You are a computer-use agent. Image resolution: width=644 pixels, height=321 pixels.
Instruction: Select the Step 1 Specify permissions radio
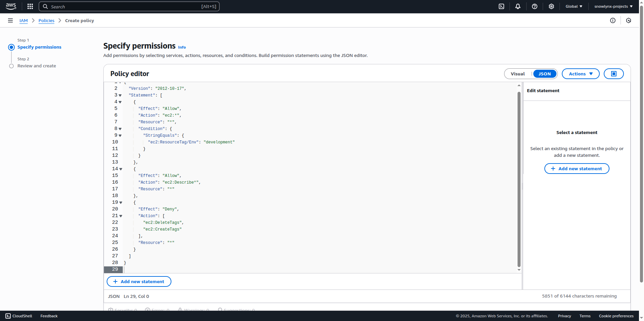click(x=11, y=47)
